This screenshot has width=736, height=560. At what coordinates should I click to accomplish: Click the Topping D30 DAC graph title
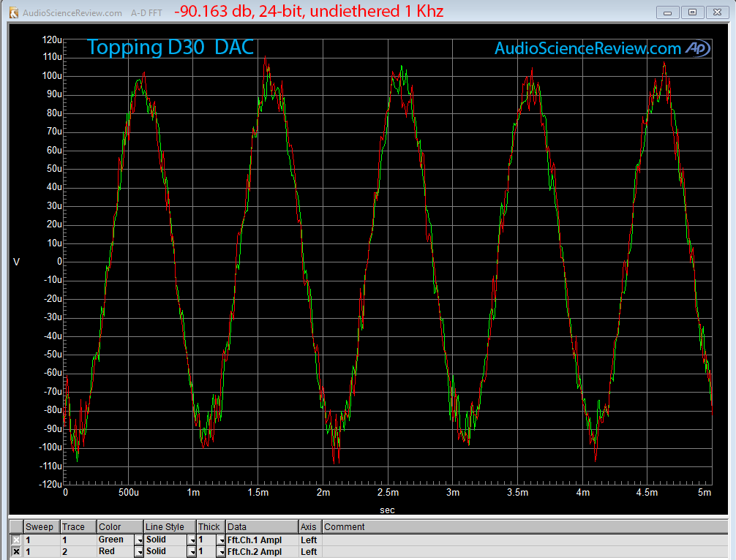[170, 48]
